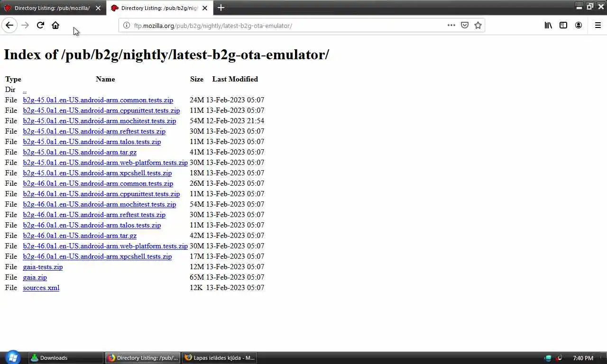
Task: Click the Name column header
Action: [x=105, y=79]
